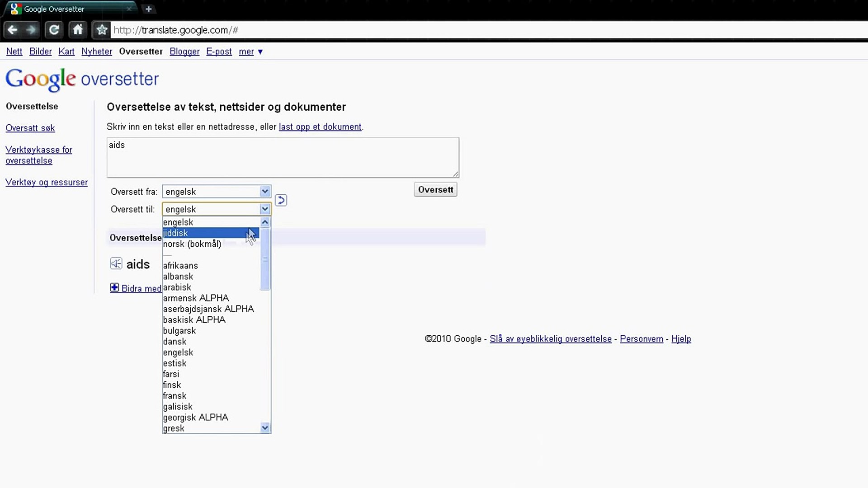The image size is (868, 488).
Task: Pick aserbajdsjansk ALPHA language option
Action: [208, 309]
